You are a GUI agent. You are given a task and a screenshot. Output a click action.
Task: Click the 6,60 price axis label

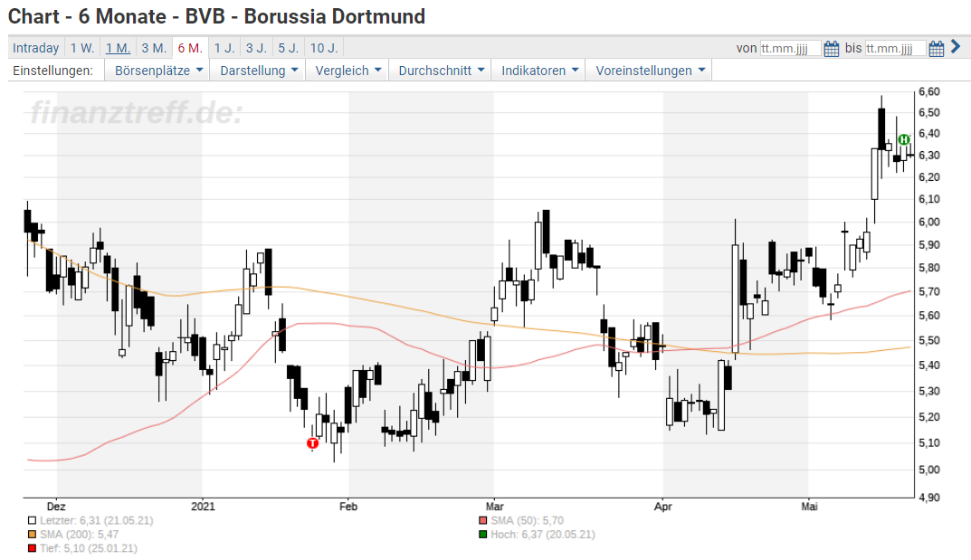pos(928,91)
